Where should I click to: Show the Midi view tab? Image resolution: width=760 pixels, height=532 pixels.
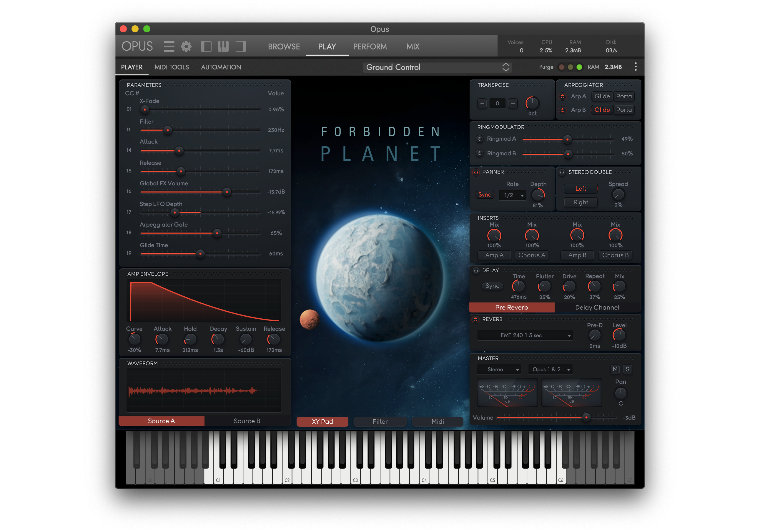438,421
